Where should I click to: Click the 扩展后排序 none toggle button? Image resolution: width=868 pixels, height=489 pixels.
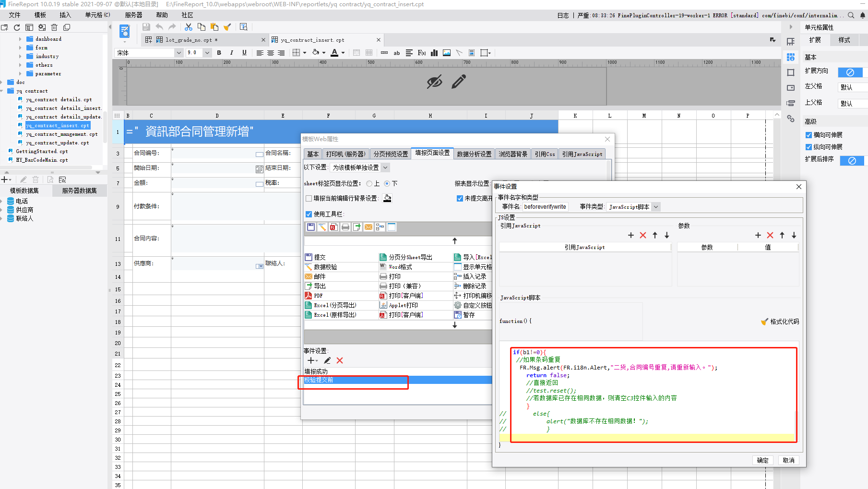tap(852, 161)
